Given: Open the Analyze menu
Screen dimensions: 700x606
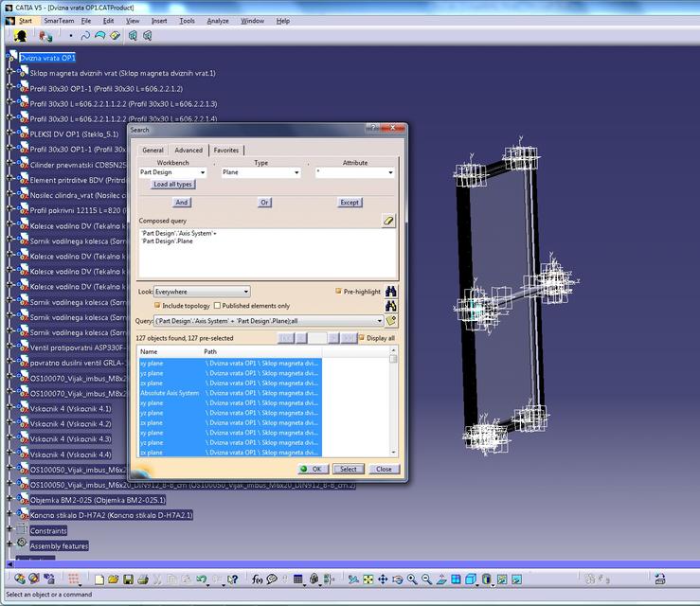Looking at the screenshot, I should click(218, 20).
